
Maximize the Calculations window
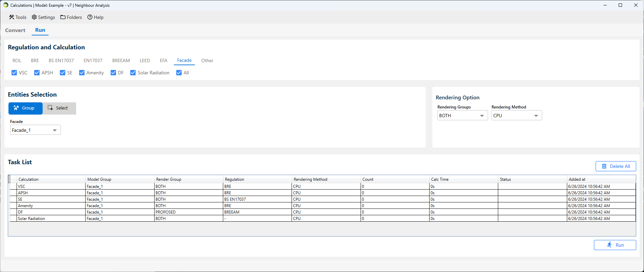pos(620,5)
